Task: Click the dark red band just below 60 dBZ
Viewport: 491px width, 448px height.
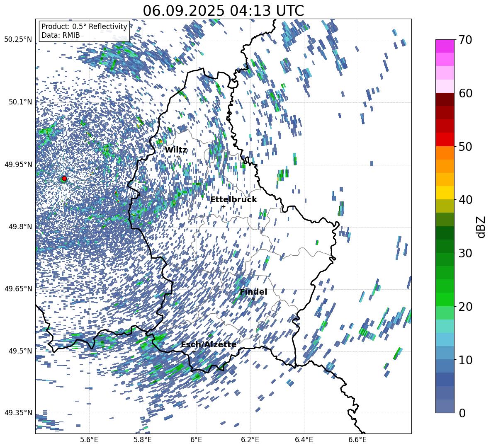Action: [x=445, y=99]
